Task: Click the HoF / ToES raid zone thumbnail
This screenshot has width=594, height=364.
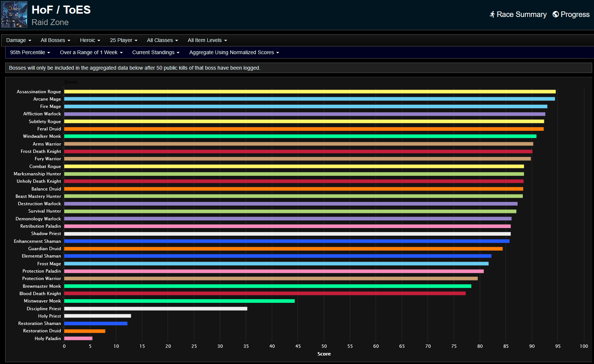Action: pyautogui.click(x=14, y=15)
